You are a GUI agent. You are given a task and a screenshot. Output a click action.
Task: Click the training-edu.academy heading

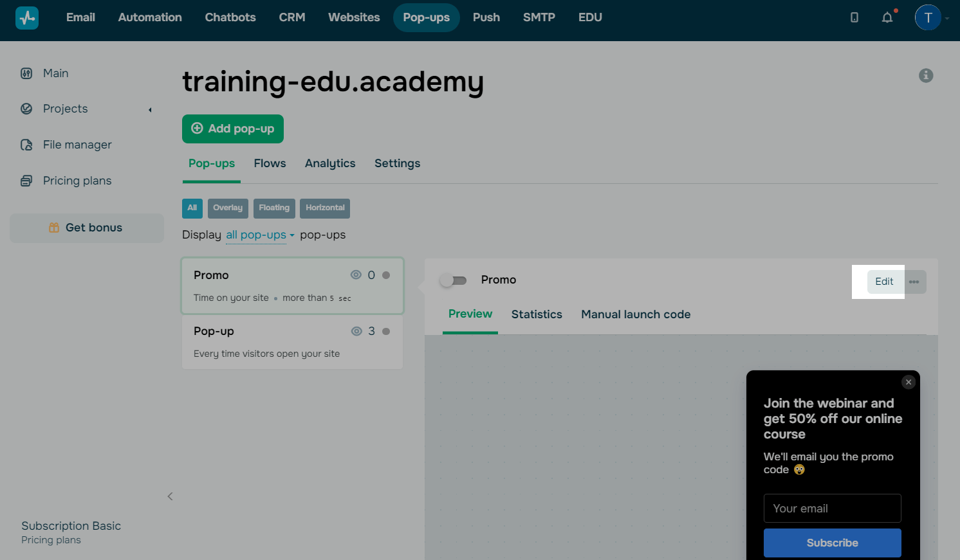pos(333,82)
